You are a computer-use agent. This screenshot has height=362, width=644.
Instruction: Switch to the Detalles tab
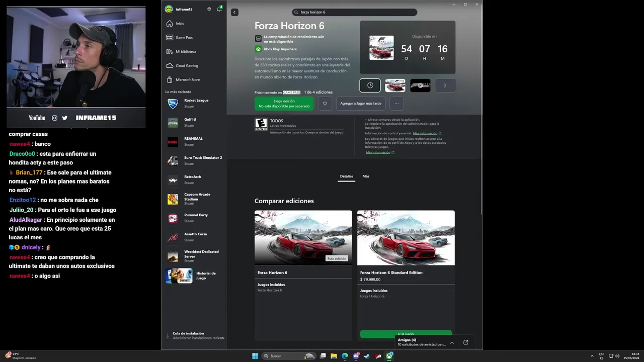pyautogui.click(x=346, y=176)
